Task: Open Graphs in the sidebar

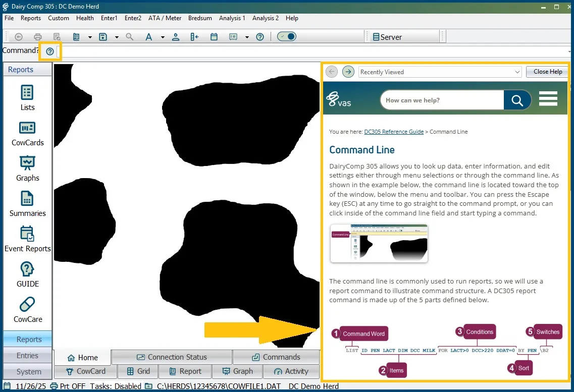Action: pos(27,169)
